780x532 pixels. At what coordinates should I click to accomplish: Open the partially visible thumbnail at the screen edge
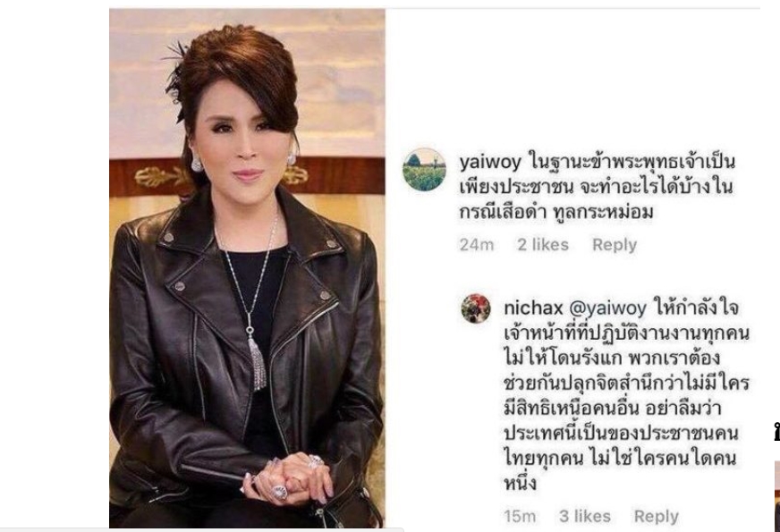click(777, 495)
